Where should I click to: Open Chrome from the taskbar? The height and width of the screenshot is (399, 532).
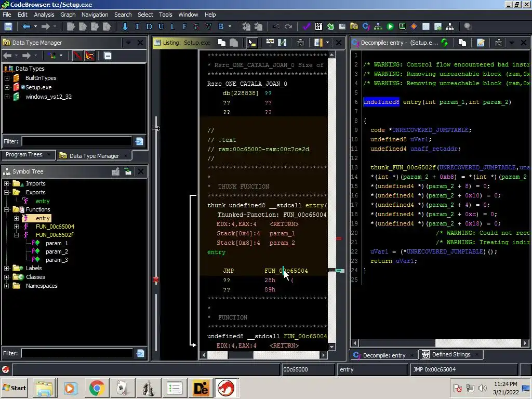pos(96,388)
